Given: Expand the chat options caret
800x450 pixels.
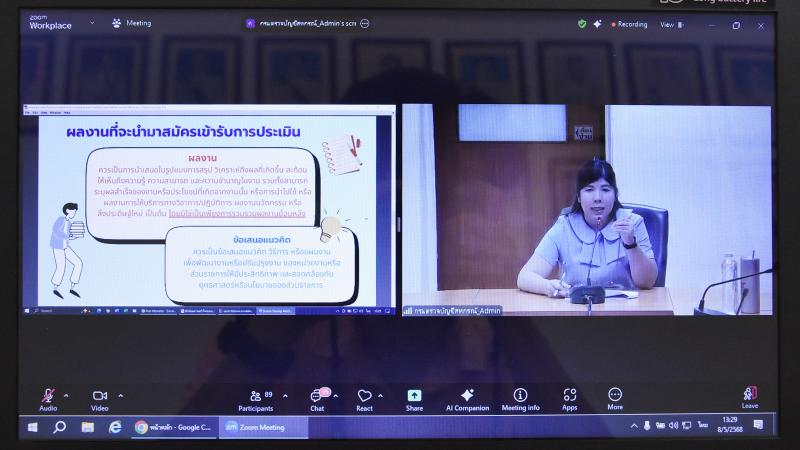Looking at the screenshot, I should click(336, 396).
